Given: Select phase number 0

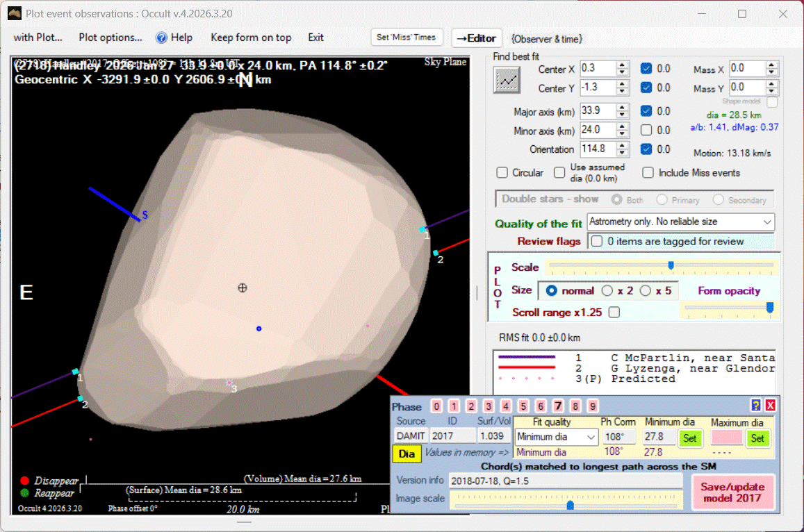Looking at the screenshot, I should pos(436,406).
